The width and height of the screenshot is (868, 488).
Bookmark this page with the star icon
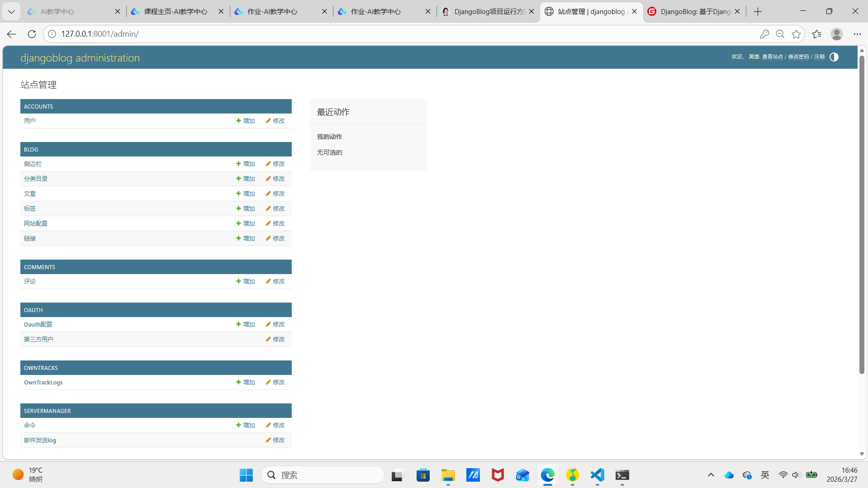point(797,34)
